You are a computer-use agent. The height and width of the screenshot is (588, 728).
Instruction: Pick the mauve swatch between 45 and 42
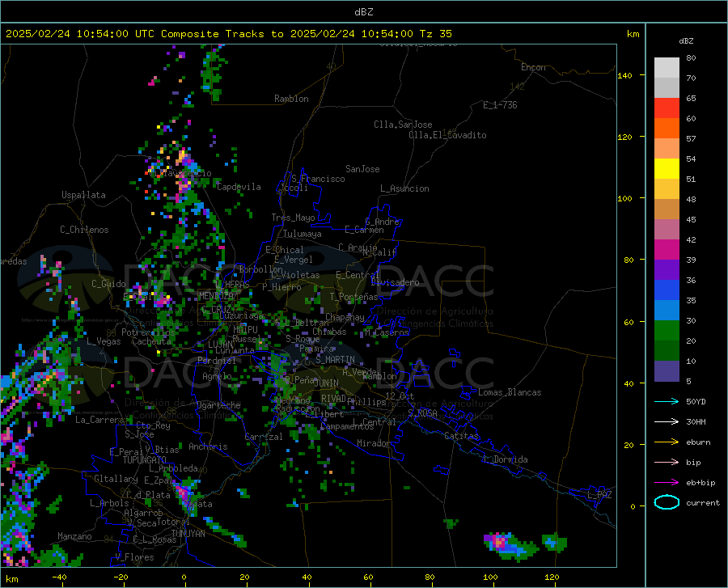coord(667,230)
